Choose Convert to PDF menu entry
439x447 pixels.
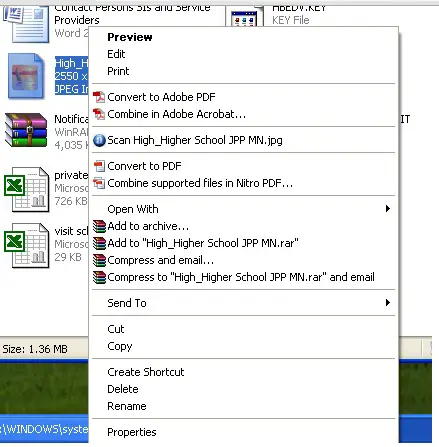pos(144,166)
